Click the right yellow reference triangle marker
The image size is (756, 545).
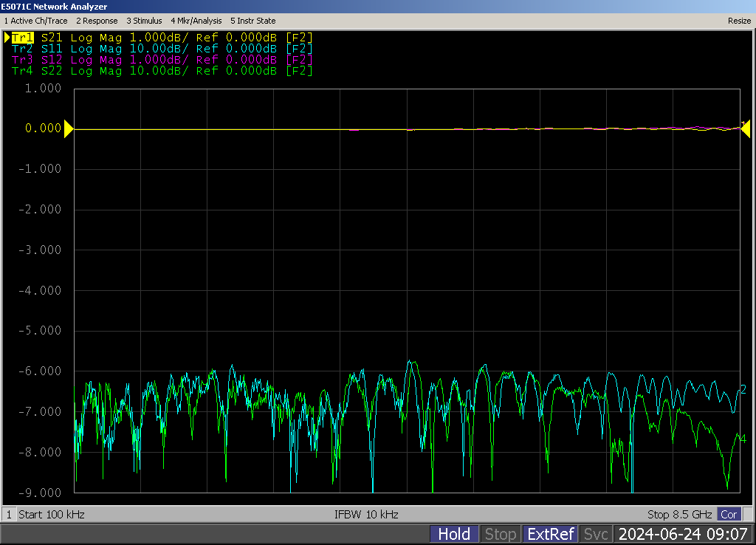(x=746, y=129)
